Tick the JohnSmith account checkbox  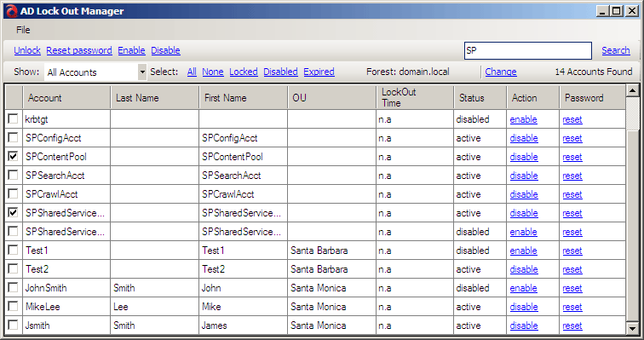click(x=13, y=287)
